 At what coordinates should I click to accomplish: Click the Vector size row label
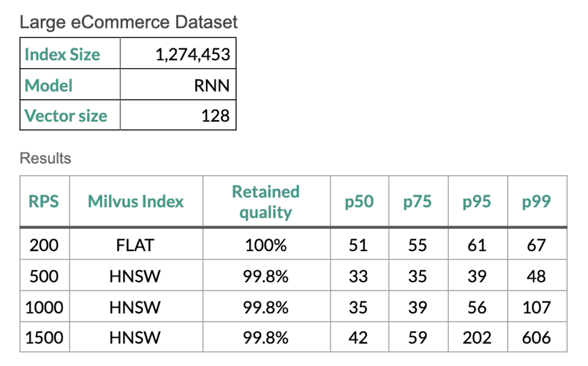coord(66,115)
